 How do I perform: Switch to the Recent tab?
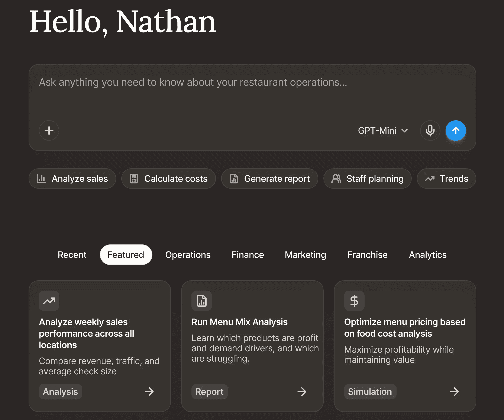[x=72, y=255]
